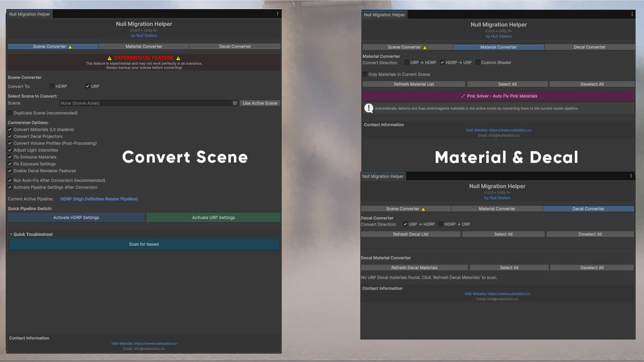Open the object picker beside the Scene field
Image resolution: width=644 pixels, height=362 pixels.
click(235, 103)
